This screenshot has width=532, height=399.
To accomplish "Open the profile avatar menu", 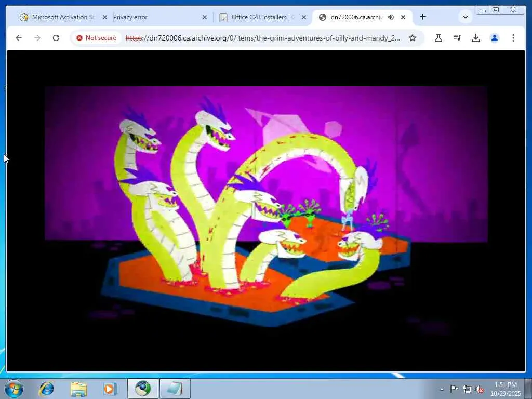I will point(495,38).
